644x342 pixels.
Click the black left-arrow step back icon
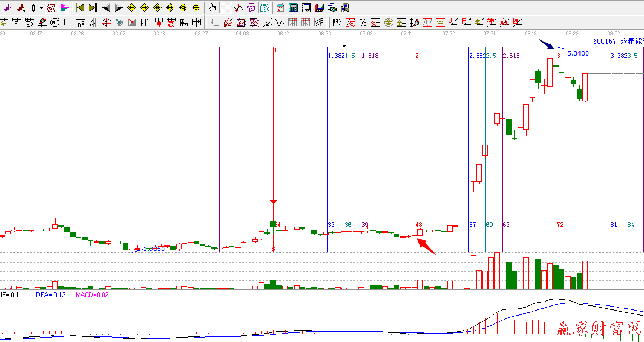tap(105, 8)
